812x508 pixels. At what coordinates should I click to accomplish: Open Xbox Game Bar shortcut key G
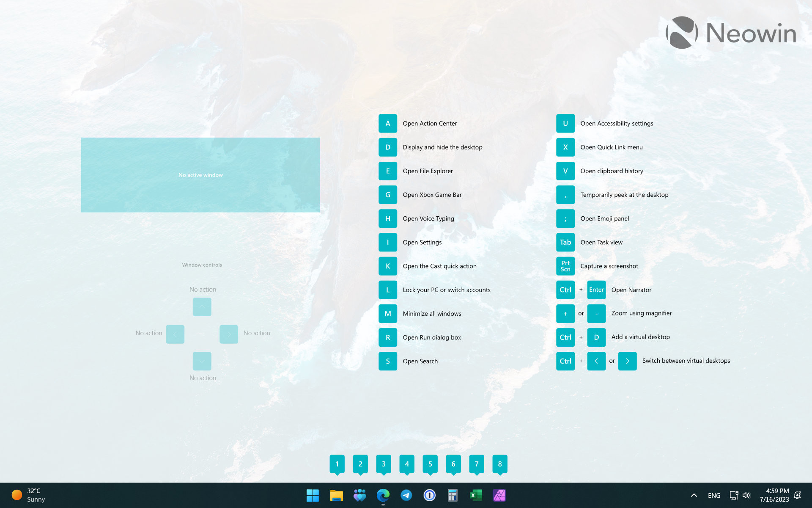pyautogui.click(x=387, y=194)
